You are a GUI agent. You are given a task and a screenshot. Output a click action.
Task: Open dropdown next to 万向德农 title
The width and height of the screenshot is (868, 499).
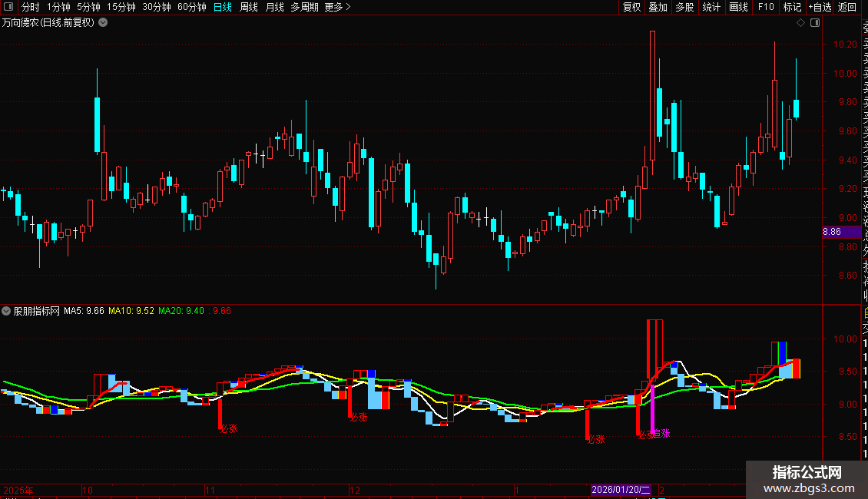tap(103, 23)
